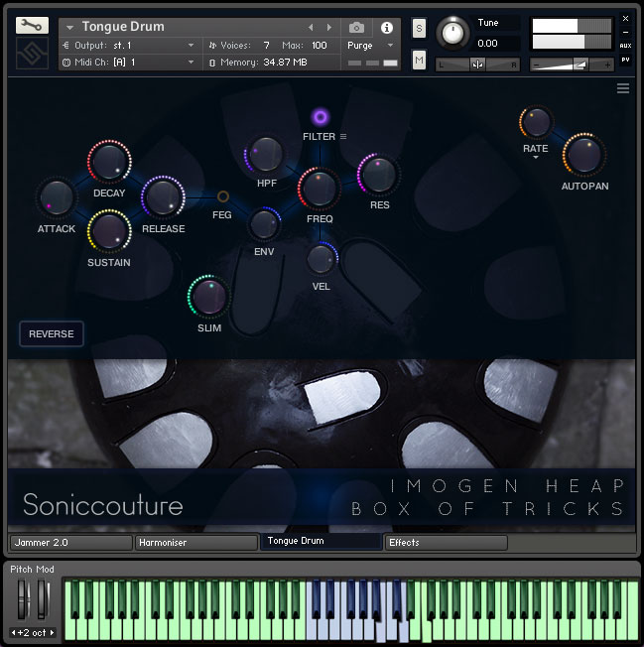Click the Tune knob
Screen dimensions: 644x647
[x=452, y=32]
